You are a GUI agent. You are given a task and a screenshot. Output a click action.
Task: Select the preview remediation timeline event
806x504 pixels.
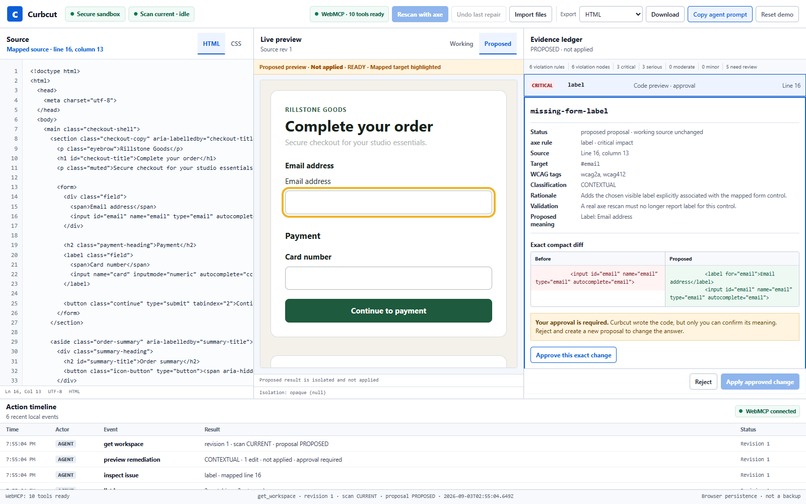(x=402, y=459)
